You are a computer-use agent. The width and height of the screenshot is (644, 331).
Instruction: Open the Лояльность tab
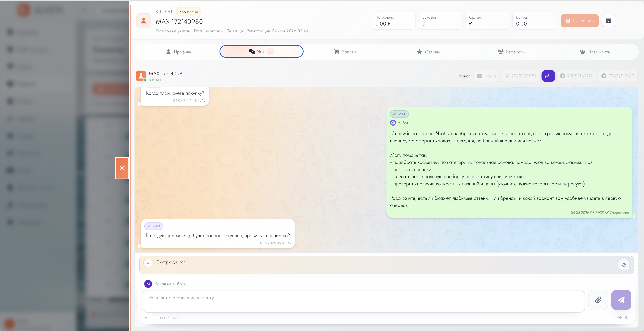pyautogui.click(x=595, y=52)
